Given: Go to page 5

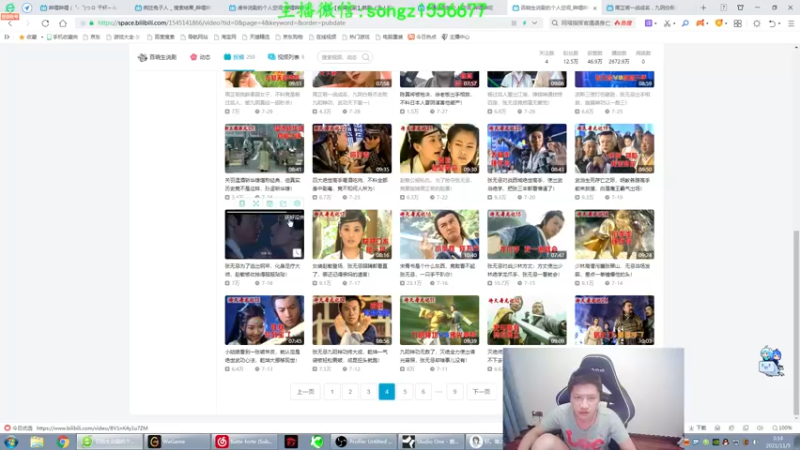Looking at the screenshot, I should 405,392.
